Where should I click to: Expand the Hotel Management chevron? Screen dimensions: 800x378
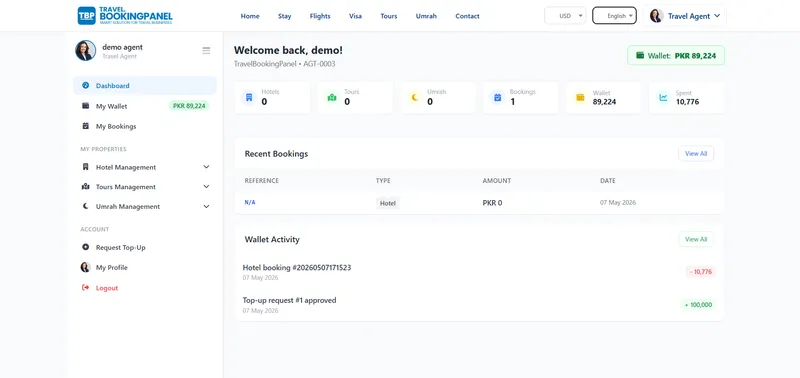(x=206, y=167)
